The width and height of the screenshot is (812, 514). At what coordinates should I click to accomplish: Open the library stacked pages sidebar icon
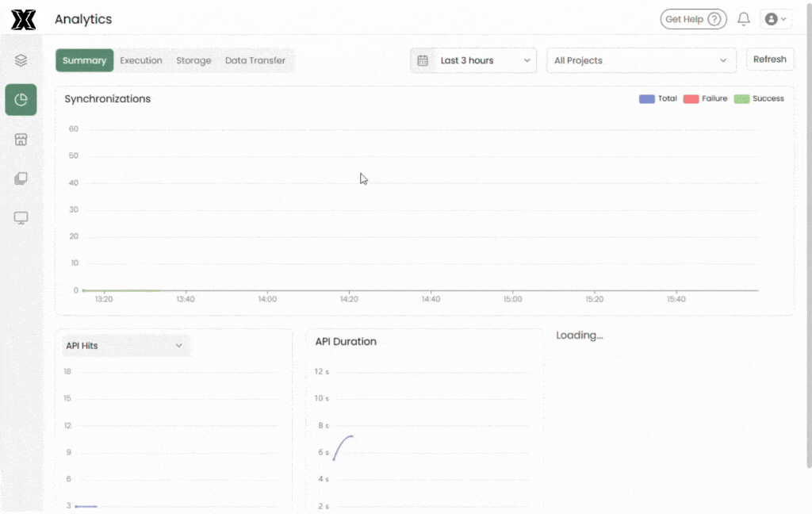click(x=21, y=178)
